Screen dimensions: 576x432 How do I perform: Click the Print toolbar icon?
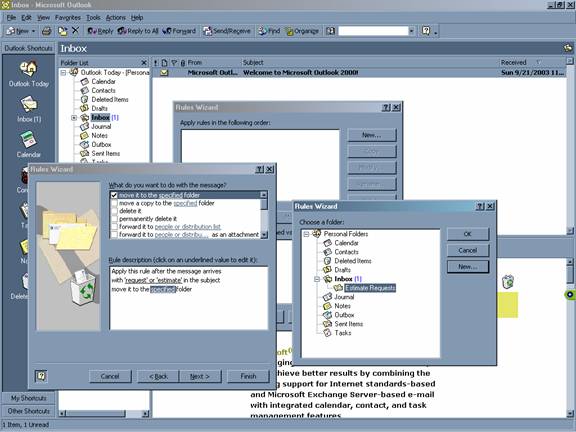(x=47, y=31)
